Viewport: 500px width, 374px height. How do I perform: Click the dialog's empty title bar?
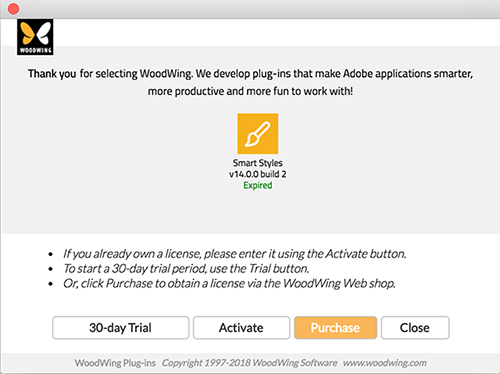(257, 9)
